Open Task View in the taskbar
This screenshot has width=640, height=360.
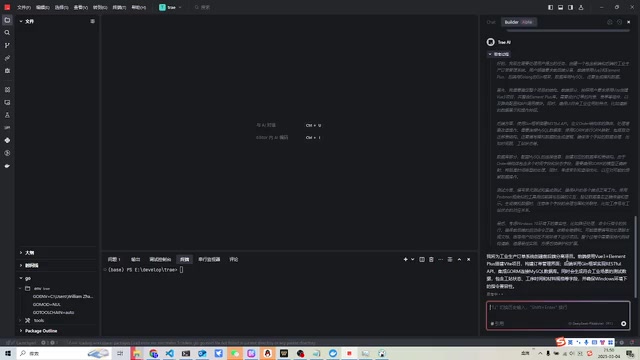[120, 353]
